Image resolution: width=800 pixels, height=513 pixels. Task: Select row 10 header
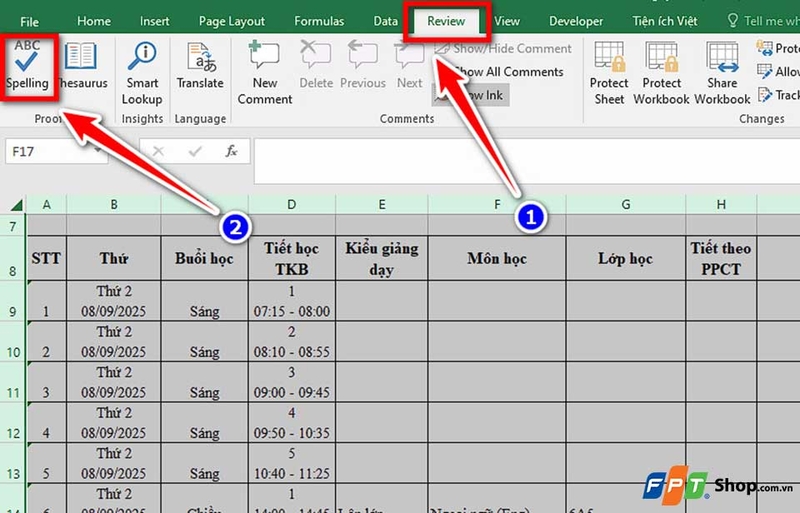click(x=13, y=341)
